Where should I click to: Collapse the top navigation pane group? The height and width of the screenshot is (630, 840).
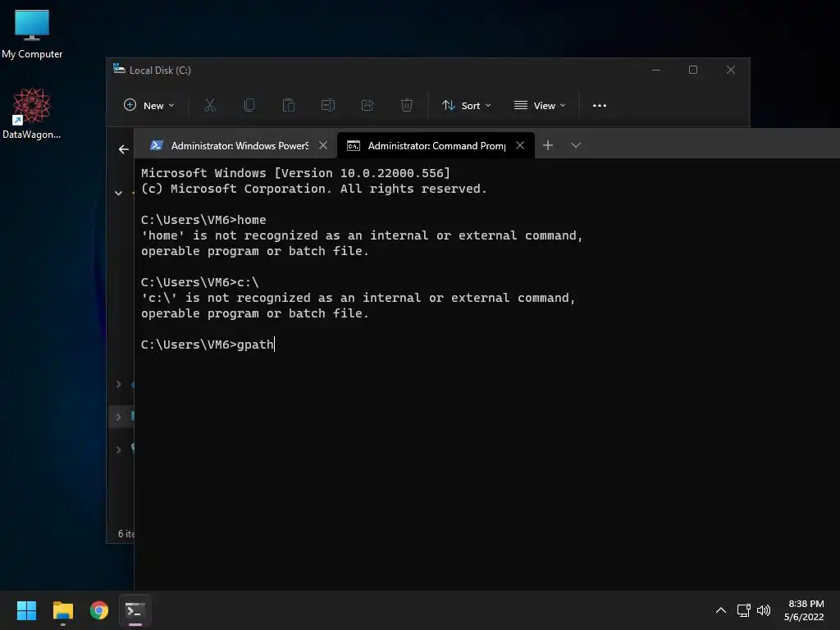pos(118,194)
